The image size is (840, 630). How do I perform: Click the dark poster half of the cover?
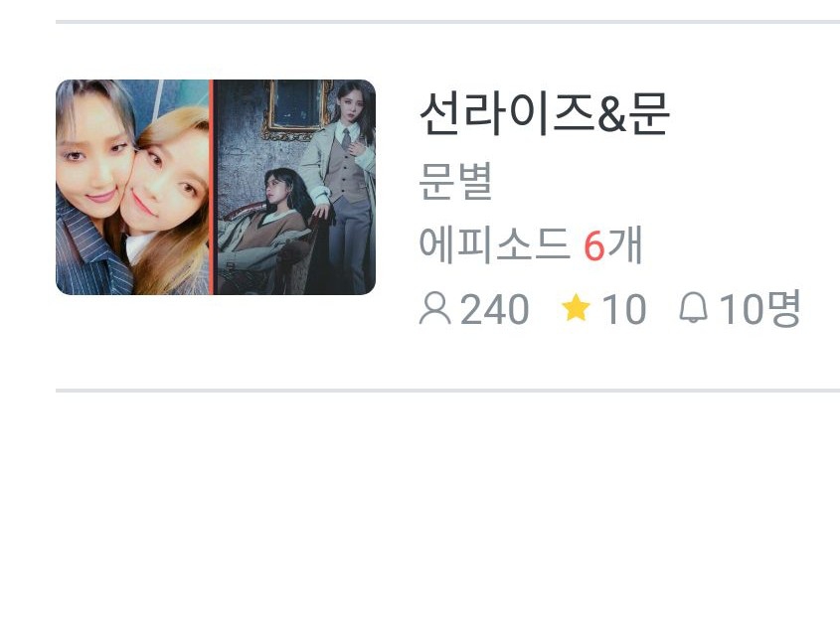pyautogui.click(x=294, y=187)
